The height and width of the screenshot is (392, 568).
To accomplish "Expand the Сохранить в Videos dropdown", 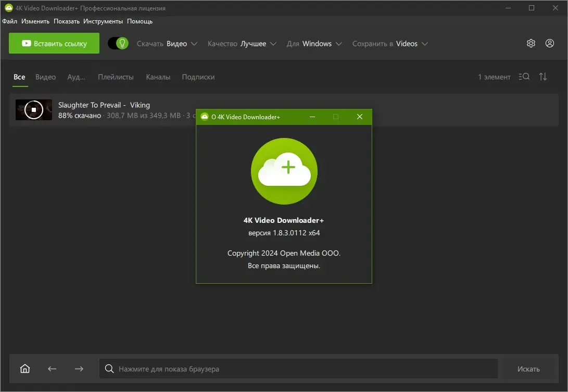I will coord(390,44).
